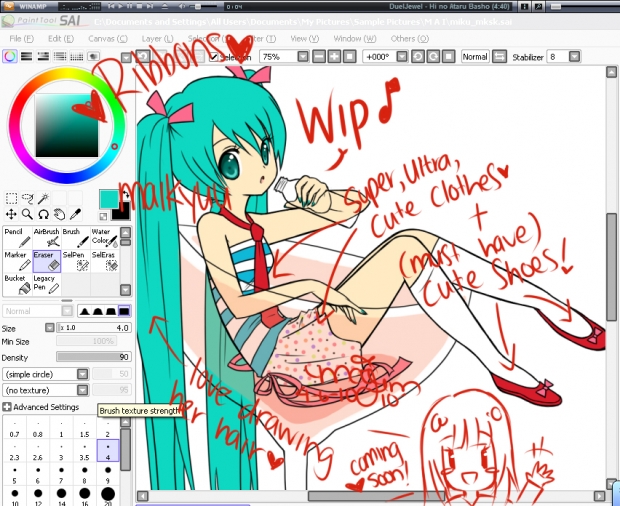620x506 pixels.
Task: Open the disabled Normal blend mode dropdown
Action: (67, 311)
